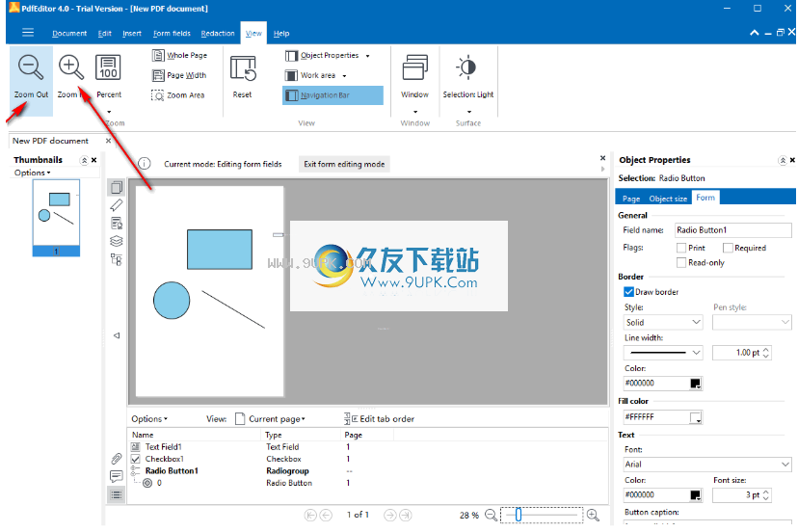Enable the Required flag checkbox

[728, 248]
